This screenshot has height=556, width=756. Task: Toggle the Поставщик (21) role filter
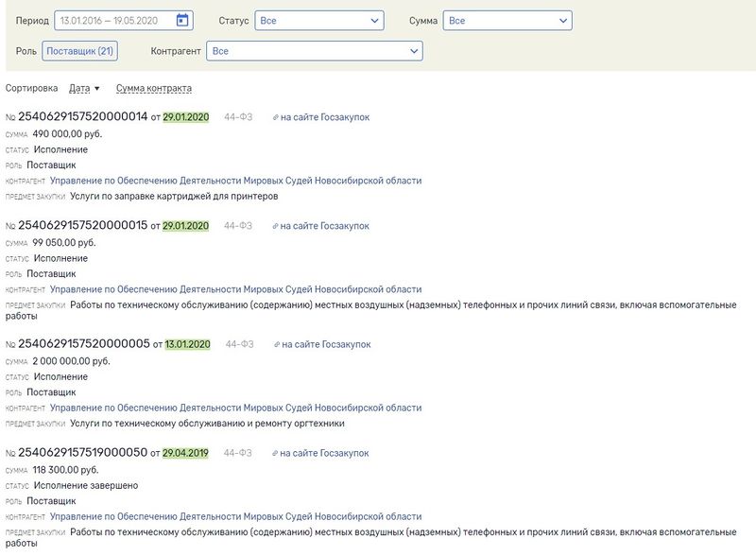79,51
